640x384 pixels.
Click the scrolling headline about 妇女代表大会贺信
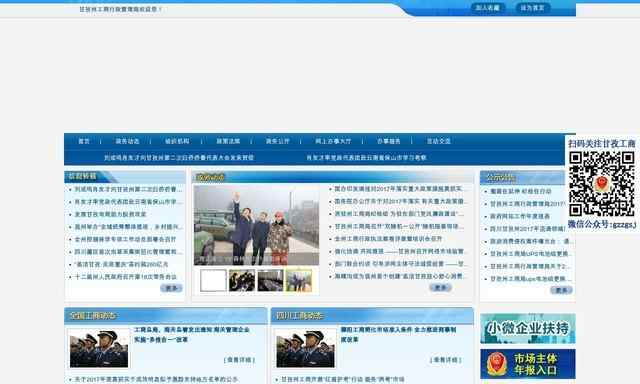pos(179,158)
